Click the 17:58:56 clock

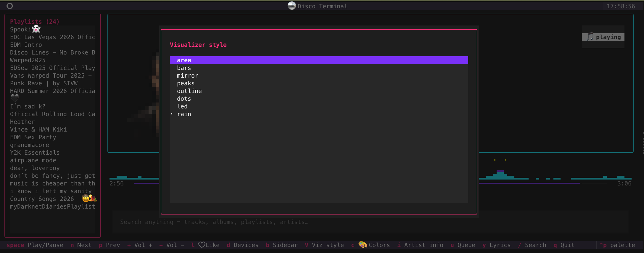click(621, 6)
